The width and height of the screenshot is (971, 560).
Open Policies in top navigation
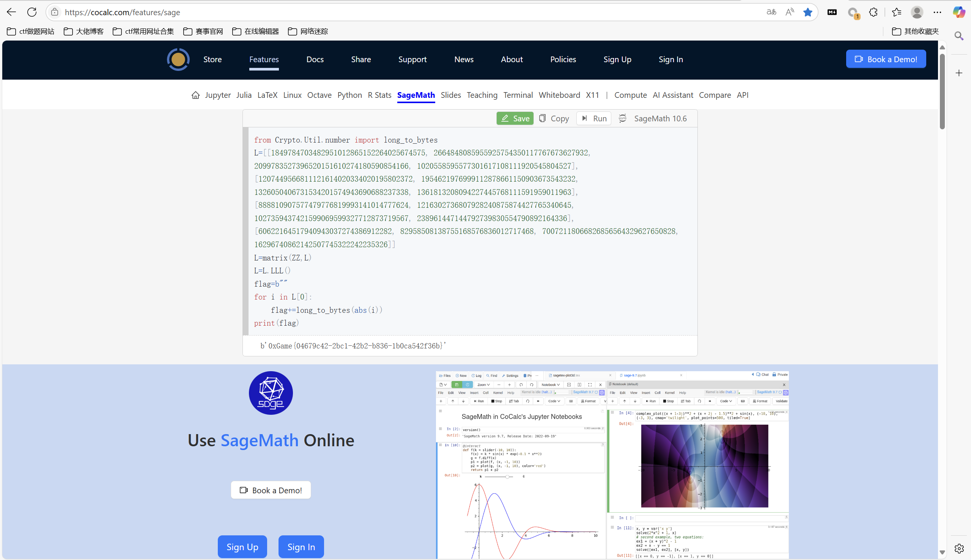[563, 59]
